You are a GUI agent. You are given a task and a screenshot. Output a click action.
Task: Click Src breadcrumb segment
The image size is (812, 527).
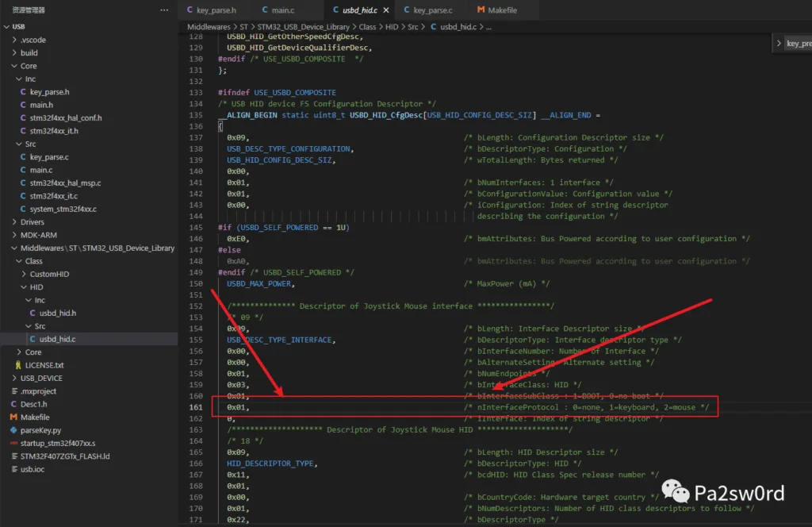point(412,26)
